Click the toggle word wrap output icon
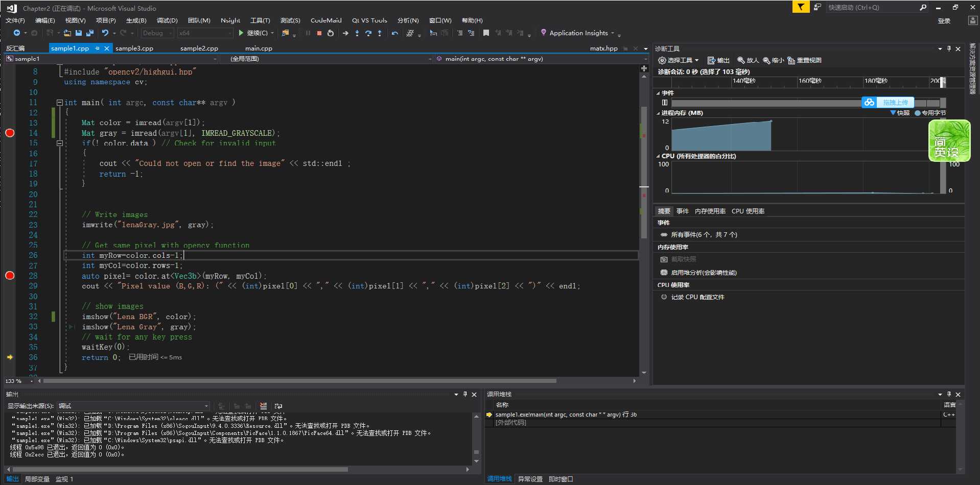 pyautogui.click(x=278, y=406)
